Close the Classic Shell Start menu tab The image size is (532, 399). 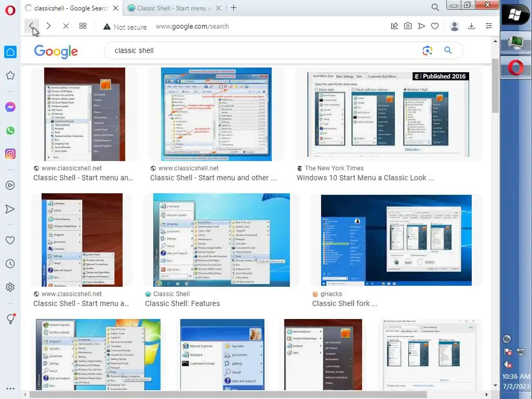(219, 8)
